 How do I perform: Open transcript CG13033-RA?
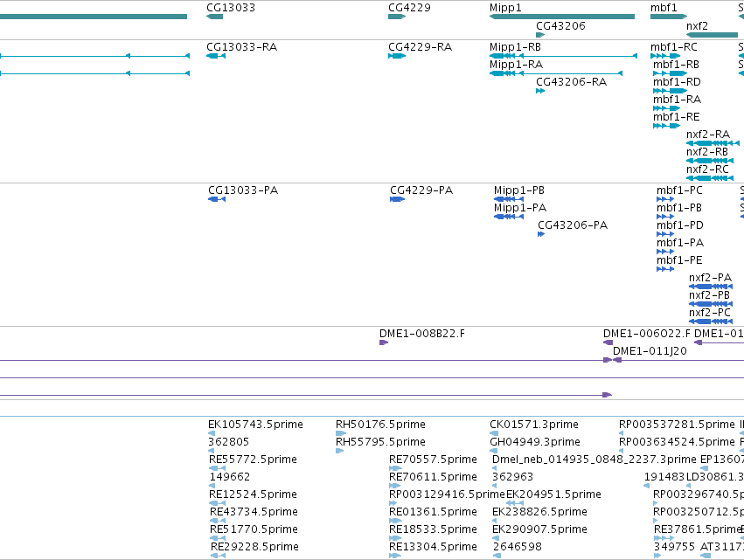[241, 47]
